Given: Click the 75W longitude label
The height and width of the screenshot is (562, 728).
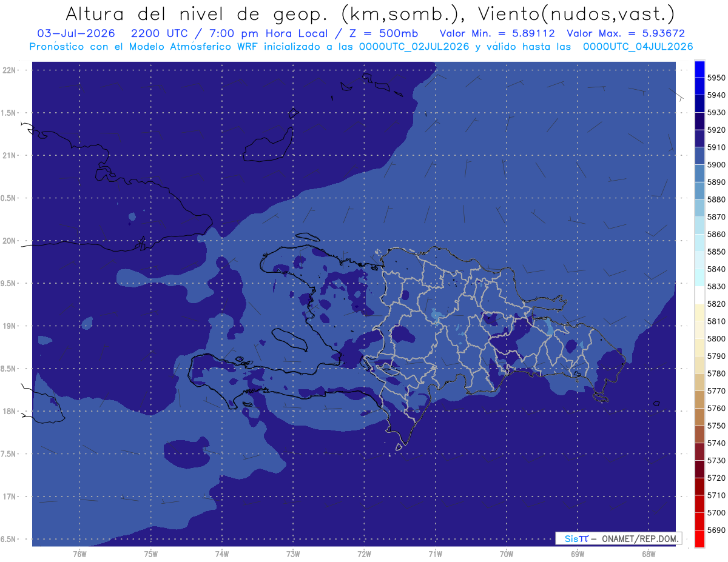Looking at the screenshot, I should (150, 554).
